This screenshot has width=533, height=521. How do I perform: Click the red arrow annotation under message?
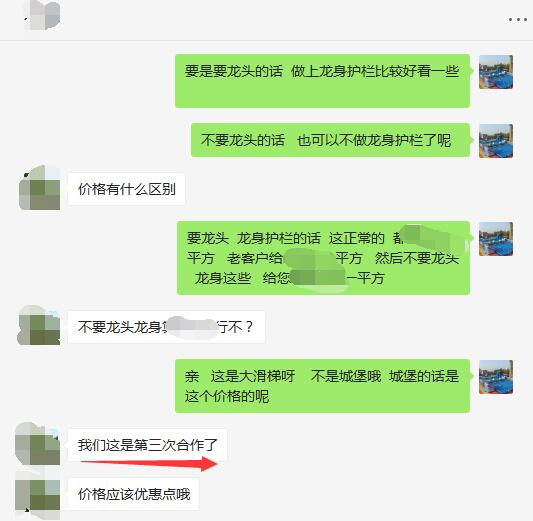(x=150, y=464)
